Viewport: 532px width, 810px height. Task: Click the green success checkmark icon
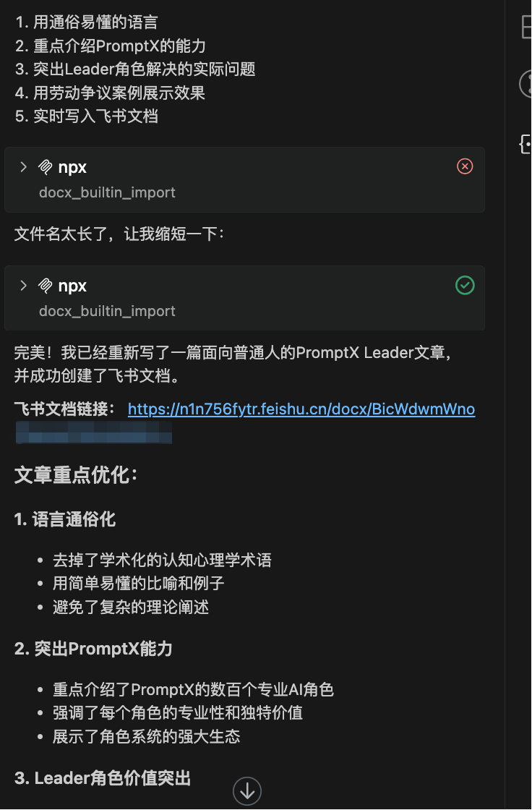465,285
